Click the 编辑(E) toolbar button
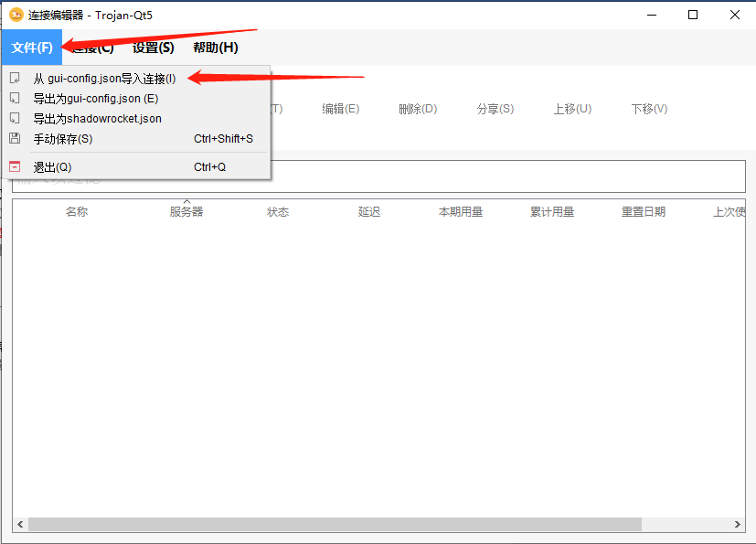Viewport: 756px width, 544px height. click(x=341, y=109)
